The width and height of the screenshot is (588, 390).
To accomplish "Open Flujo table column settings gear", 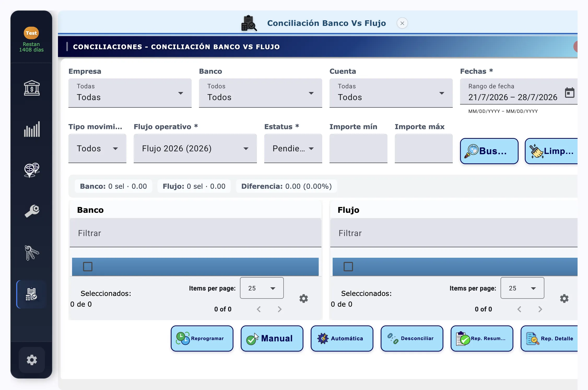I will [x=564, y=299].
